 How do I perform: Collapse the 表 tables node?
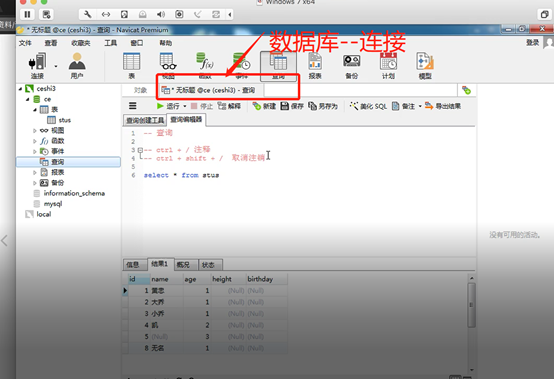pyautogui.click(x=35, y=110)
